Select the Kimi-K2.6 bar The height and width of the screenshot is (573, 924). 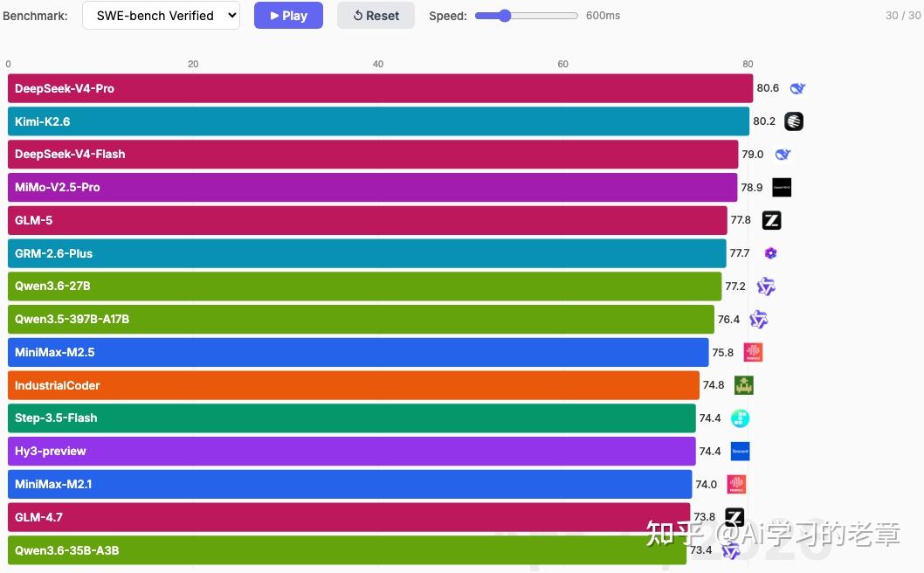[x=378, y=121]
